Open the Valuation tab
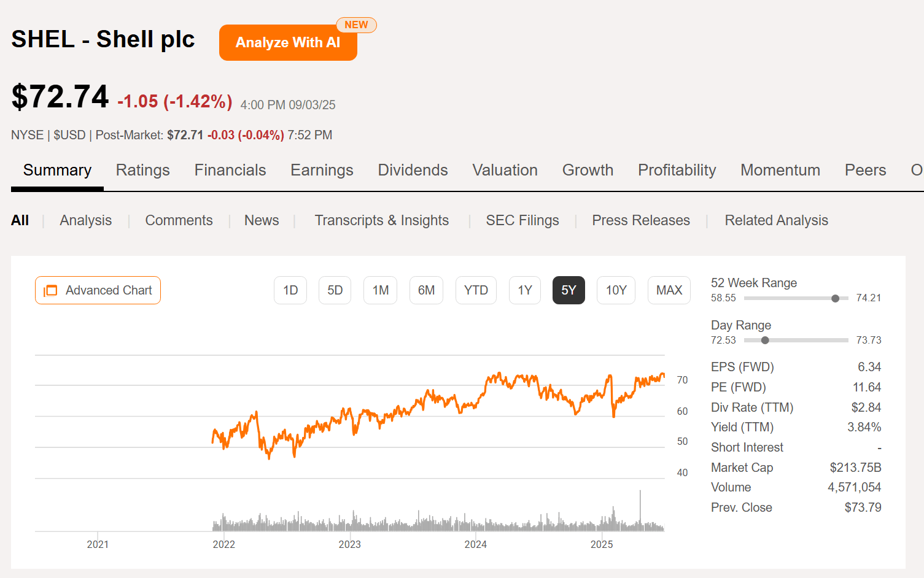The height and width of the screenshot is (578, 924). click(505, 170)
